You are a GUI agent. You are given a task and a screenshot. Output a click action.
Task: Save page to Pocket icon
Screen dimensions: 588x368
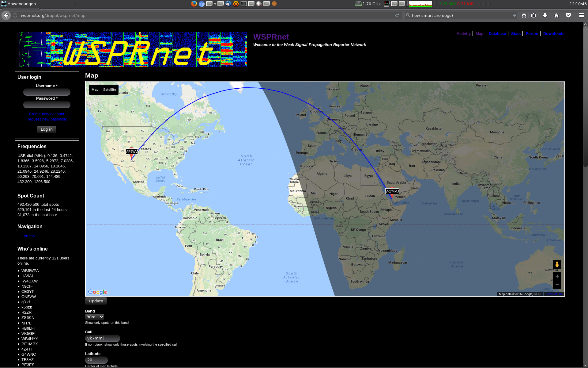point(568,15)
